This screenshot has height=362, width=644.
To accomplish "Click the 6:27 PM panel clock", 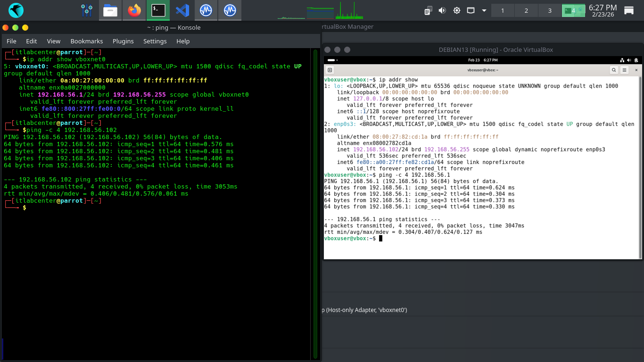I will click(603, 10).
